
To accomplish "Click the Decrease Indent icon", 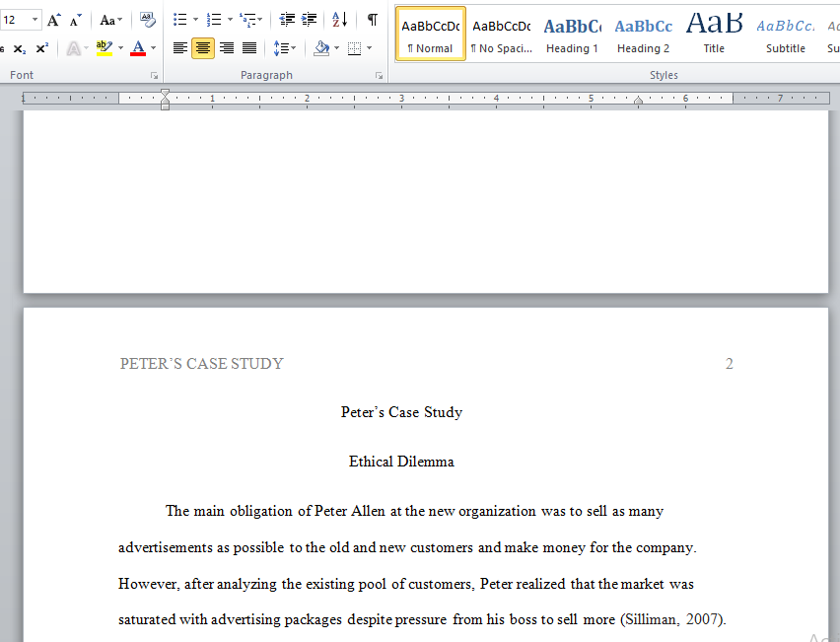I will (x=287, y=21).
